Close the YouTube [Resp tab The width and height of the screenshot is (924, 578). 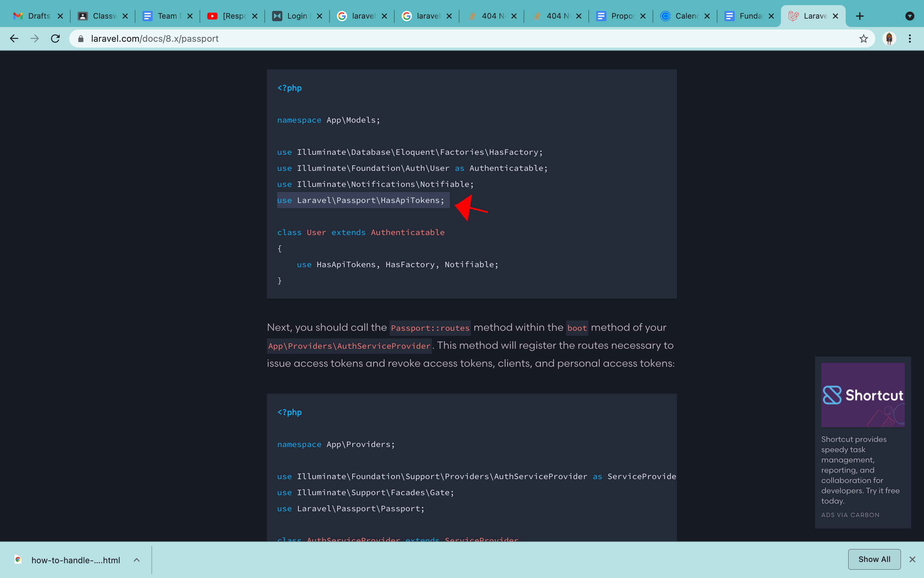point(255,16)
